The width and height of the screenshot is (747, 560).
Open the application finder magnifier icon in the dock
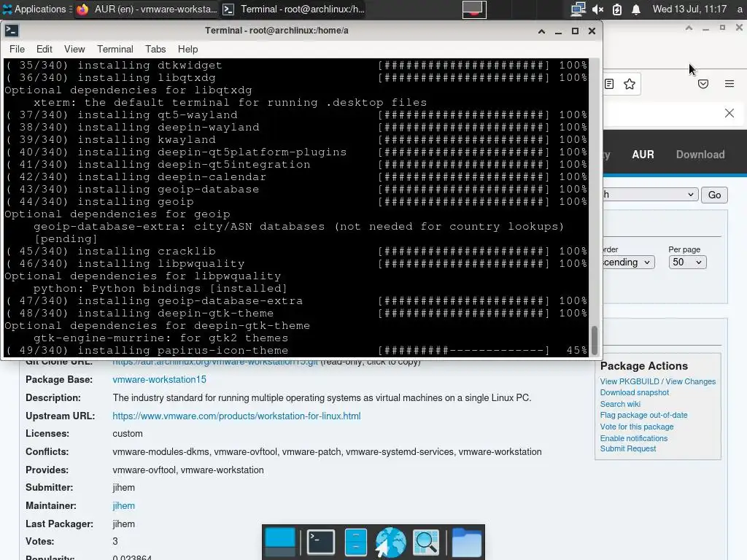(x=425, y=542)
